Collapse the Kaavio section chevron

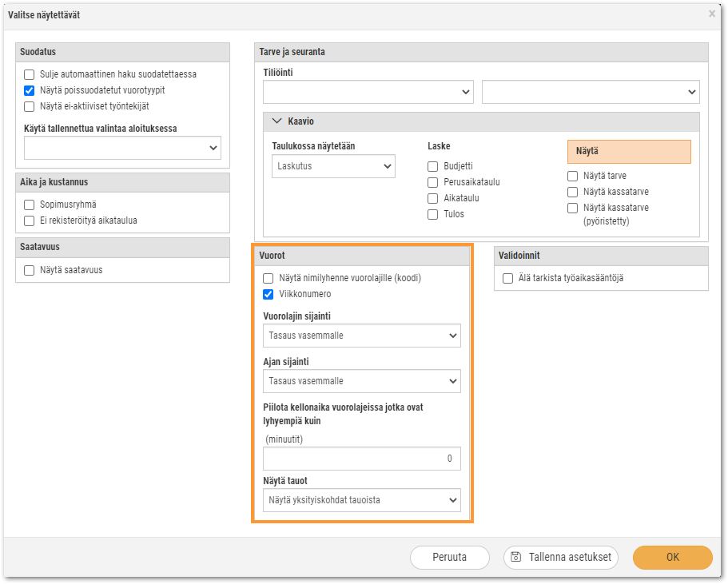pos(276,121)
